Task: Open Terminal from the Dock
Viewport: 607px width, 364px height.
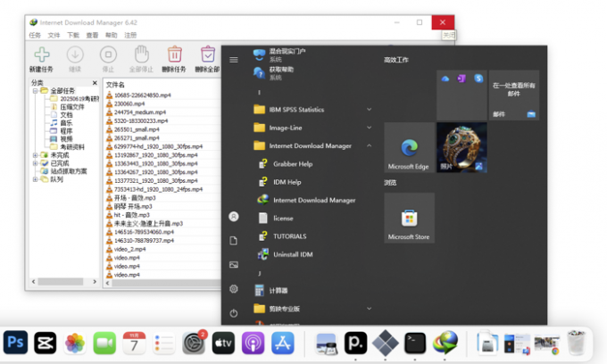Action: (x=415, y=343)
